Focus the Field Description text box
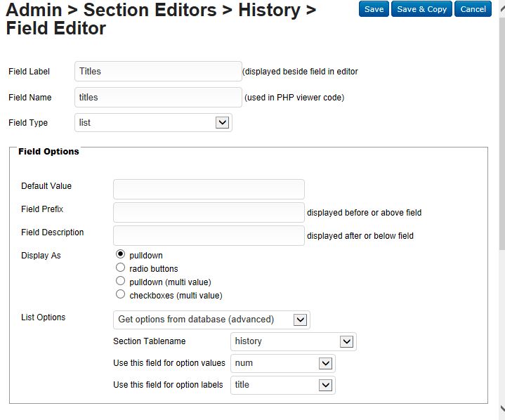This screenshot has height=420, width=505. click(209, 235)
